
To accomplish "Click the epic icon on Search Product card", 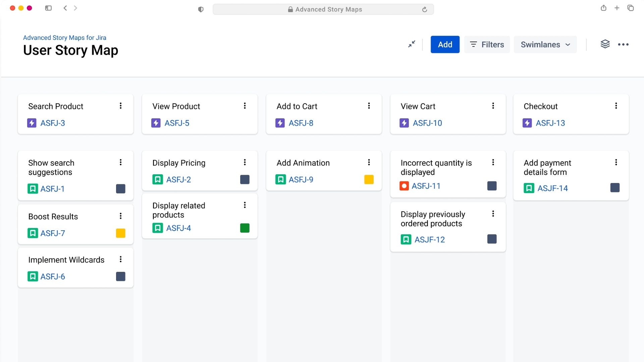I will [32, 123].
